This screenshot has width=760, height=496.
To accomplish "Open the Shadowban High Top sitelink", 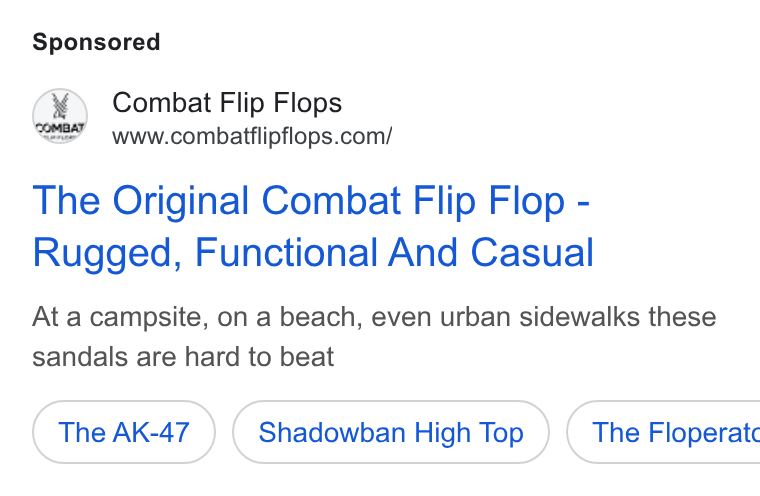I will point(391,432).
